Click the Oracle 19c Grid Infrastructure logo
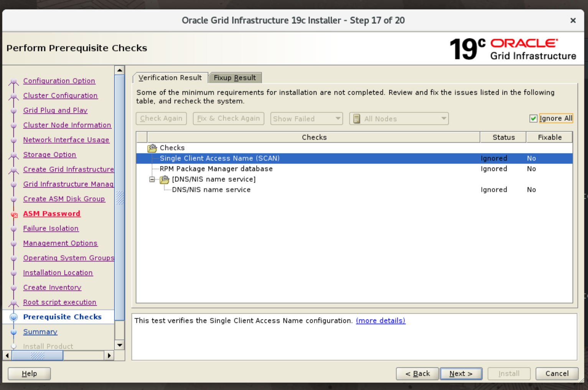Viewport: 588px width, 390px height. tap(512, 49)
